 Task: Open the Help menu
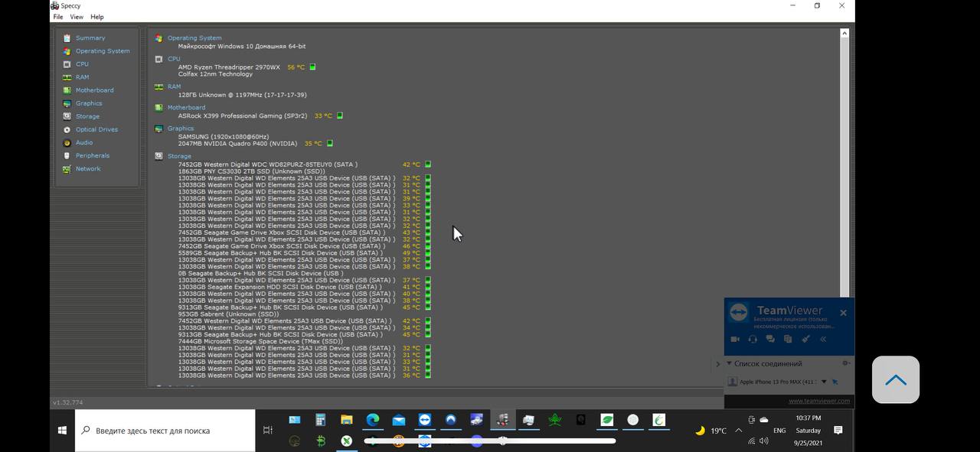[96, 17]
